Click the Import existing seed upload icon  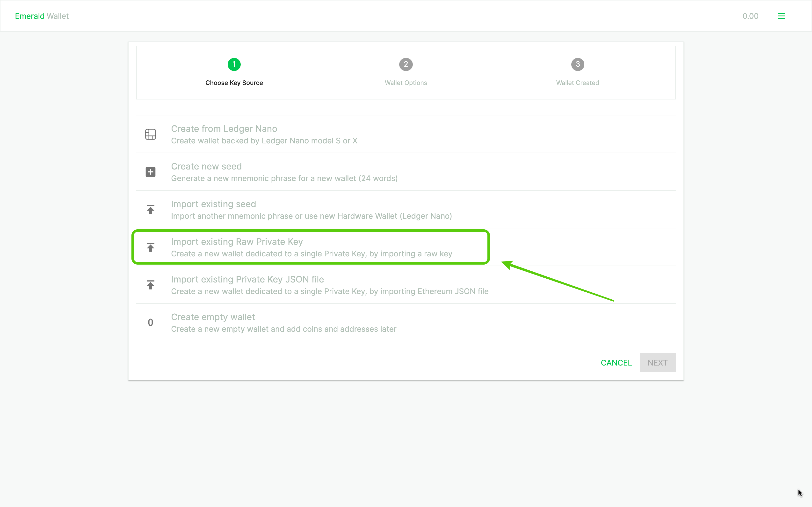pyautogui.click(x=151, y=209)
